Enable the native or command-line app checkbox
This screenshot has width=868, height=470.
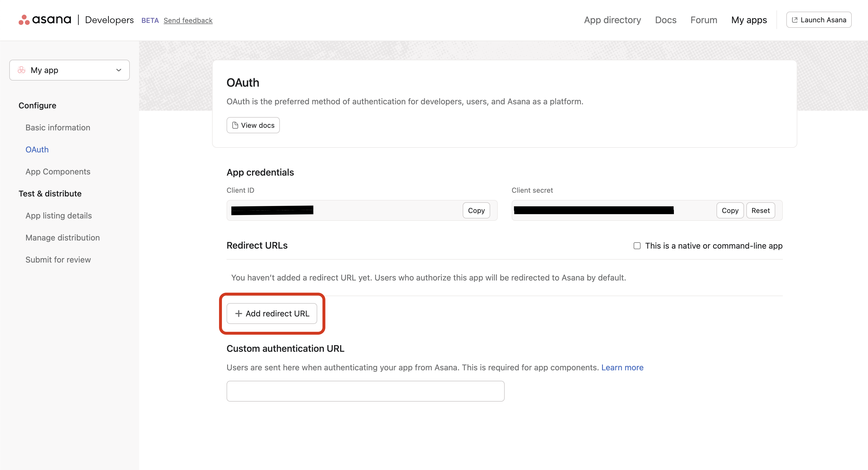point(637,246)
